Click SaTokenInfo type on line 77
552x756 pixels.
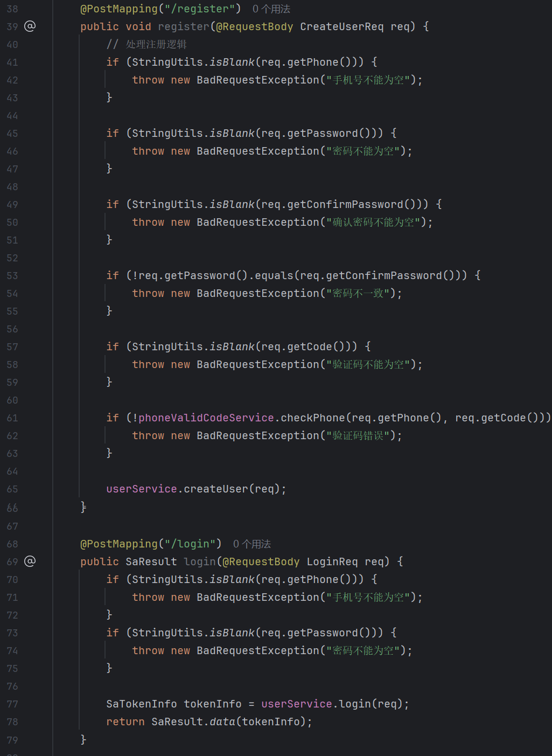point(142,704)
